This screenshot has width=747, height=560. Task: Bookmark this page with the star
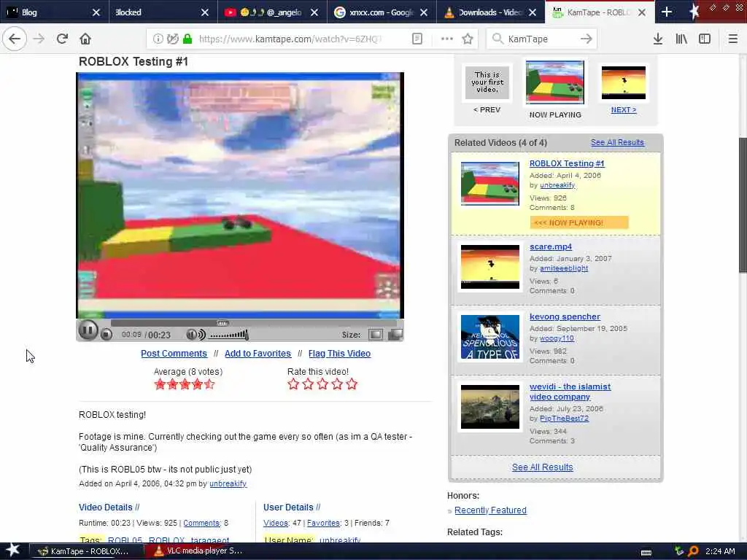tap(468, 39)
